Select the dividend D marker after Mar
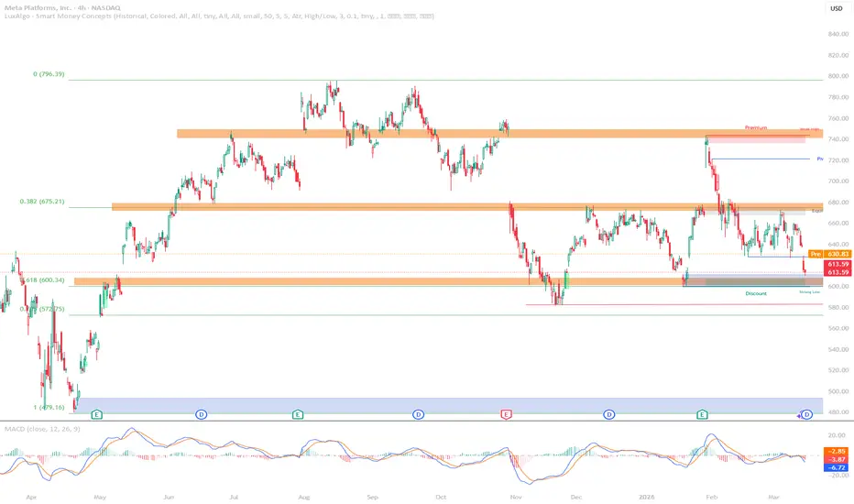Image resolution: width=854 pixels, height=504 pixels. [806, 414]
